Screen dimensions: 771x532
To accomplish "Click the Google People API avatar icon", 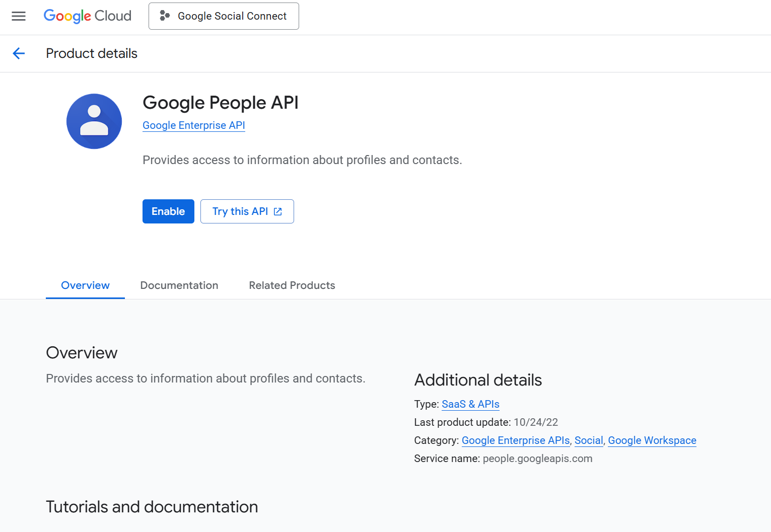I will tap(94, 121).
